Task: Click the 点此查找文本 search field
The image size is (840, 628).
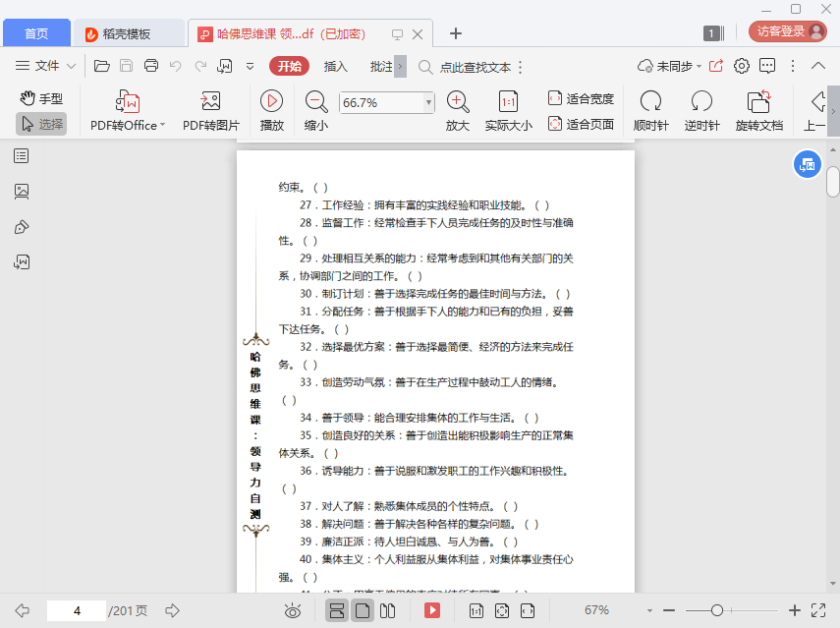Action: (476, 68)
